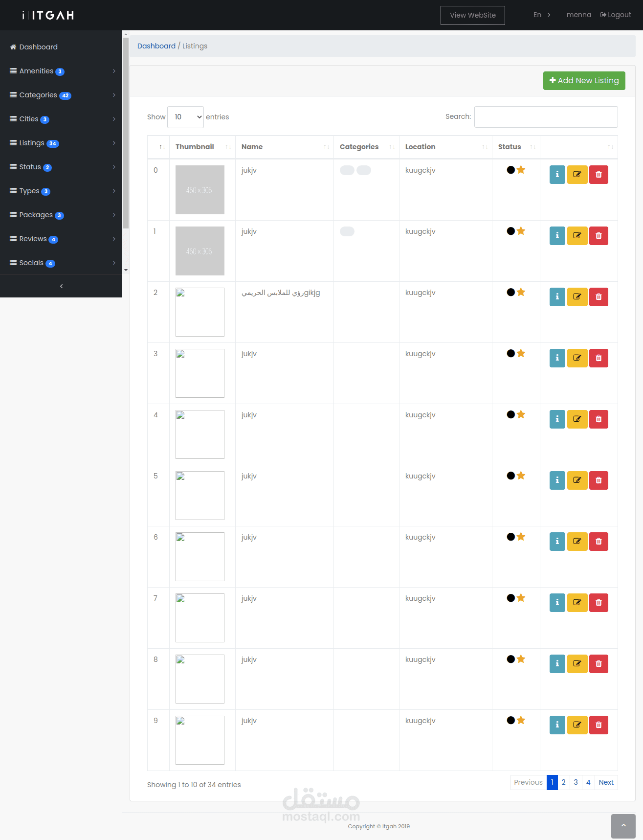Image resolution: width=643 pixels, height=840 pixels.
Task: Click the broken thumbnail in row 2
Action: (200, 312)
